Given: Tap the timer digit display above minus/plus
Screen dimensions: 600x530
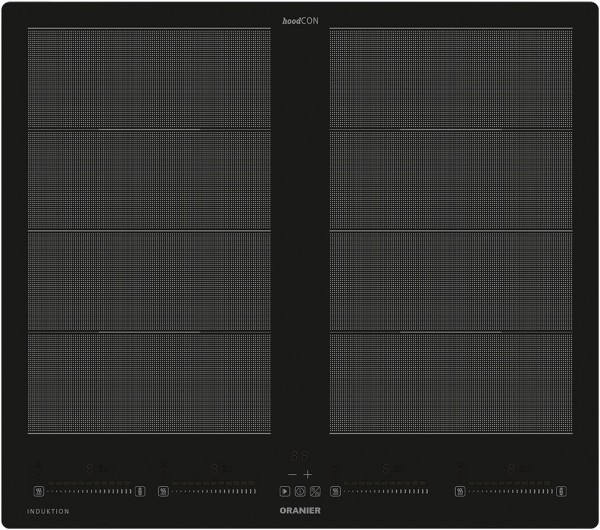Looking at the screenshot, I should tap(300, 455).
